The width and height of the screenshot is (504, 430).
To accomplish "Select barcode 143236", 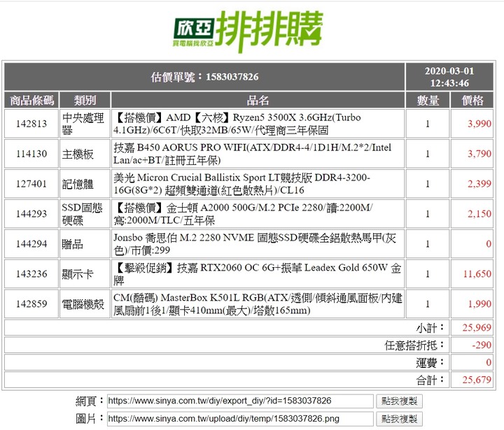I will (x=31, y=274).
